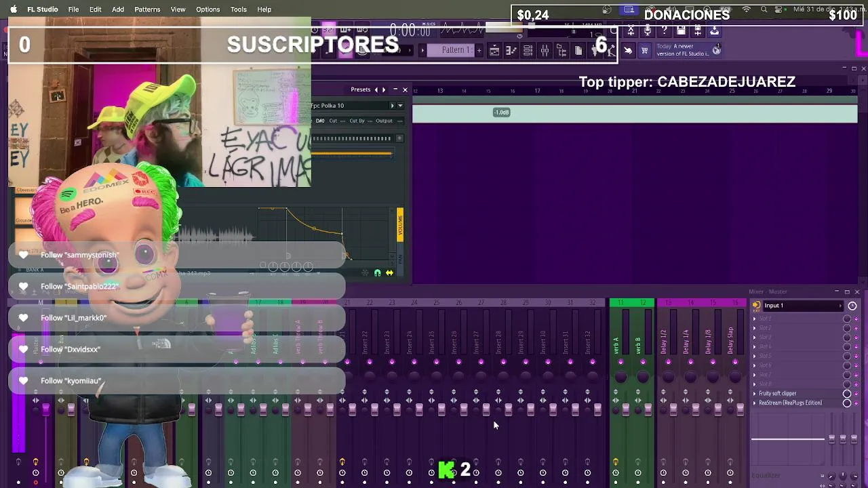Click the Help menu
Viewport: 868px width, 488px height.
click(264, 9)
